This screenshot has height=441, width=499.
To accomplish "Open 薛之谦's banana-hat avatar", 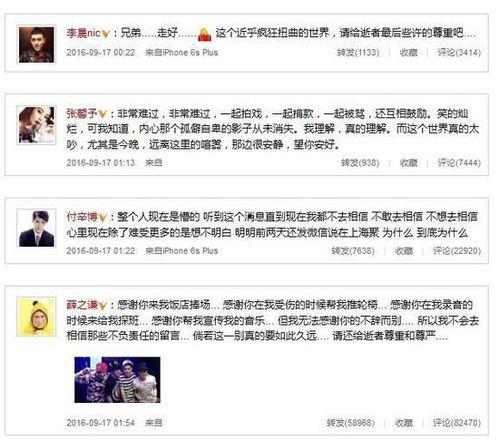I will coord(36,317).
